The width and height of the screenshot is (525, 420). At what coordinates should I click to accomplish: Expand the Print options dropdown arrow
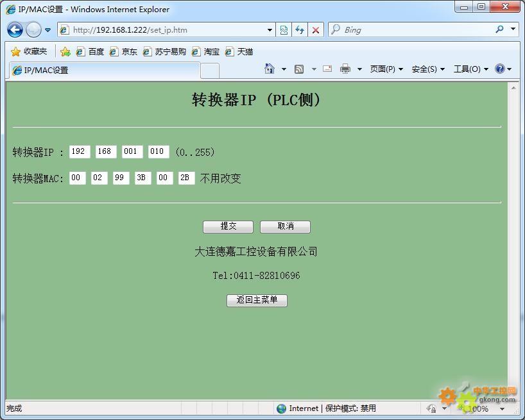point(359,69)
